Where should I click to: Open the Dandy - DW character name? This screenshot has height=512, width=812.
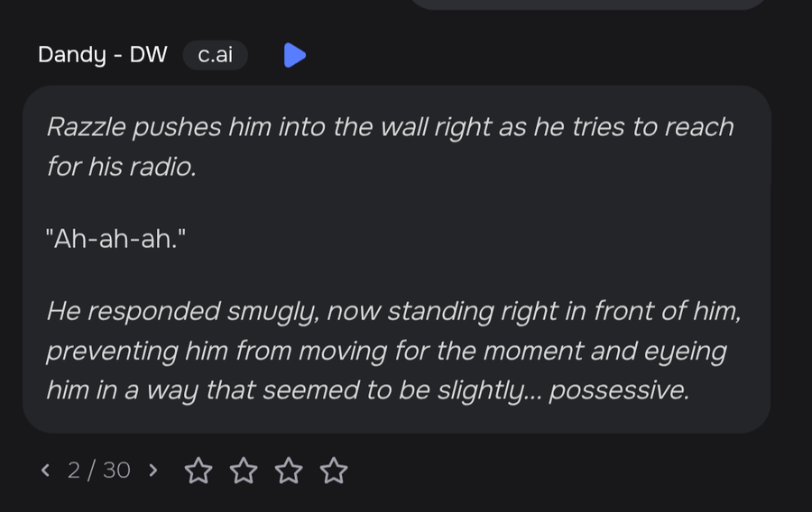pyautogui.click(x=103, y=55)
